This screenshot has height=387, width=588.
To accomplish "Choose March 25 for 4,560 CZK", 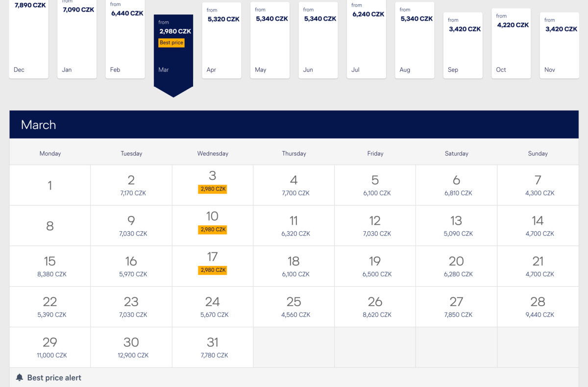I will coord(294,307).
